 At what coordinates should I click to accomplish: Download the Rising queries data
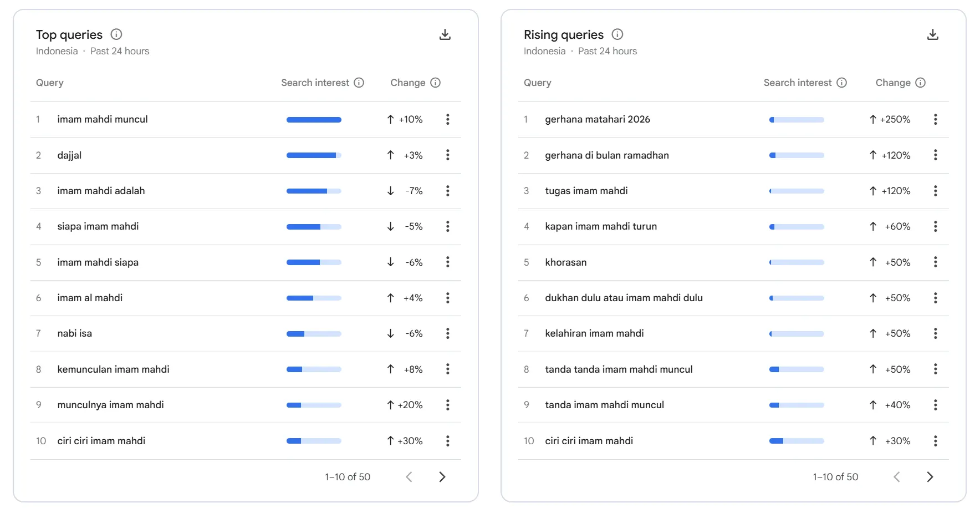click(932, 35)
